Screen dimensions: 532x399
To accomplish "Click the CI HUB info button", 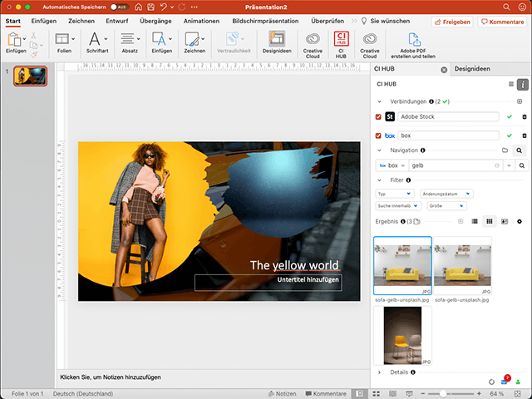I will pyautogui.click(x=523, y=84).
